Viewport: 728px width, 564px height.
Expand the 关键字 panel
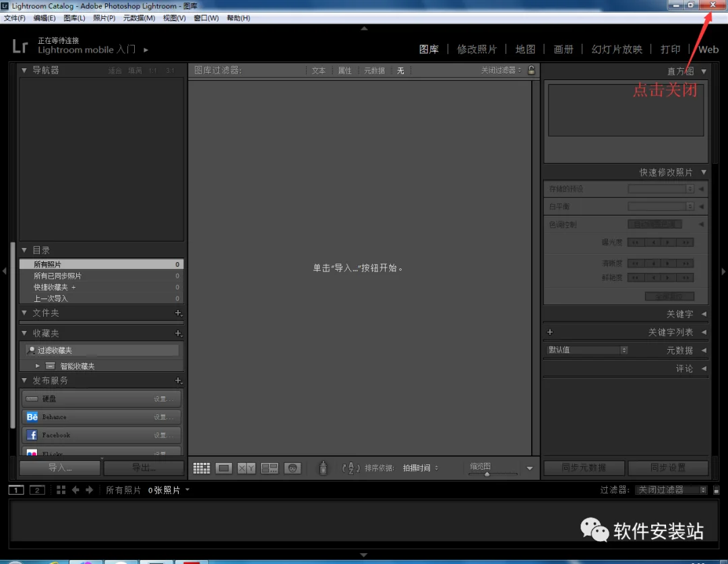click(704, 314)
